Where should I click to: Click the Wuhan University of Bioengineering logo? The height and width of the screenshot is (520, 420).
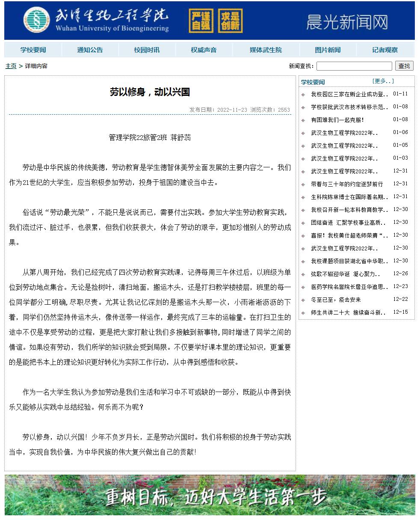pos(96,20)
